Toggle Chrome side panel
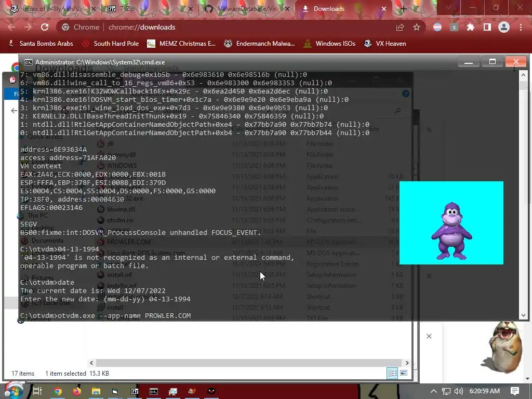The image size is (532, 399). [x=487, y=27]
